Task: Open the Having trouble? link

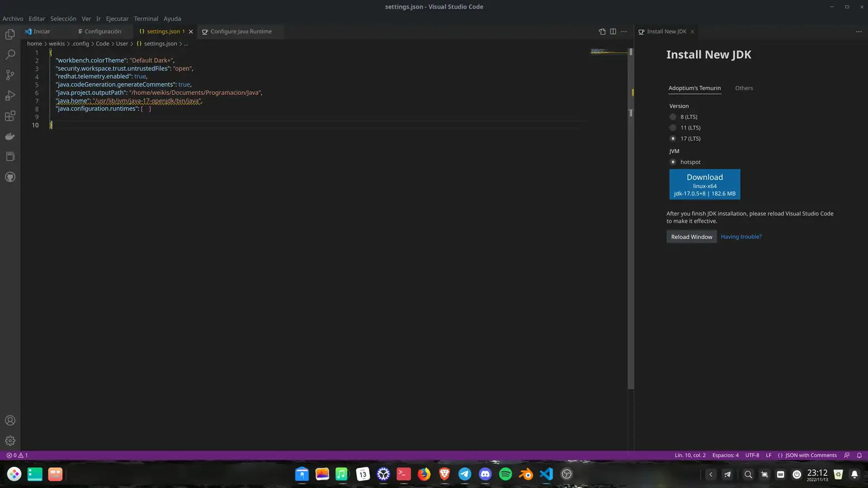Action: click(x=741, y=237)
